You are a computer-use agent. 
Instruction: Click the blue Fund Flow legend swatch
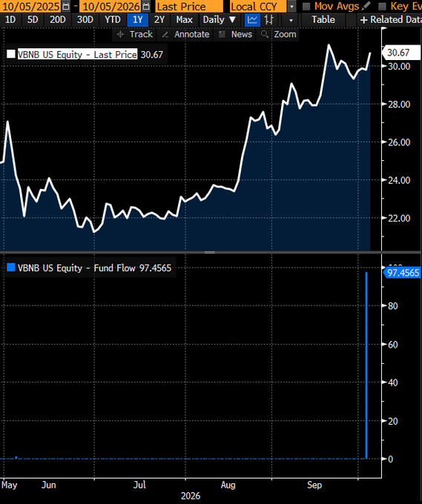[11, 268]
